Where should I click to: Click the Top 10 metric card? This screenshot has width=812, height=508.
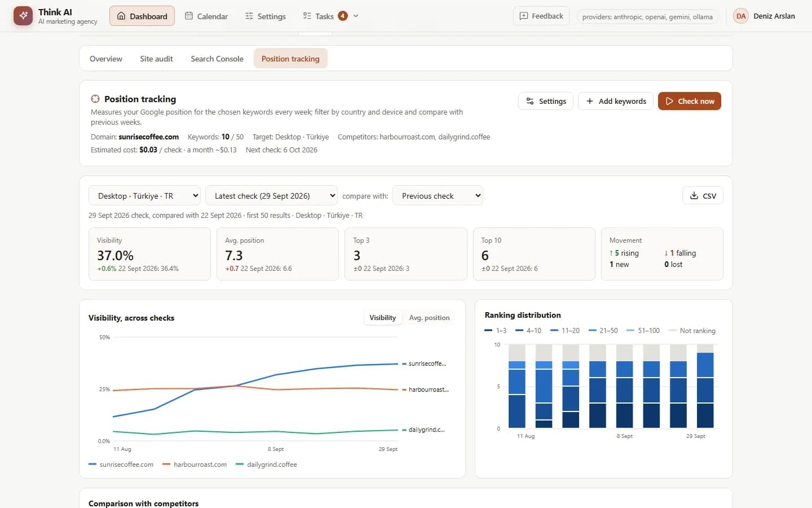click(x=534, y=254)
